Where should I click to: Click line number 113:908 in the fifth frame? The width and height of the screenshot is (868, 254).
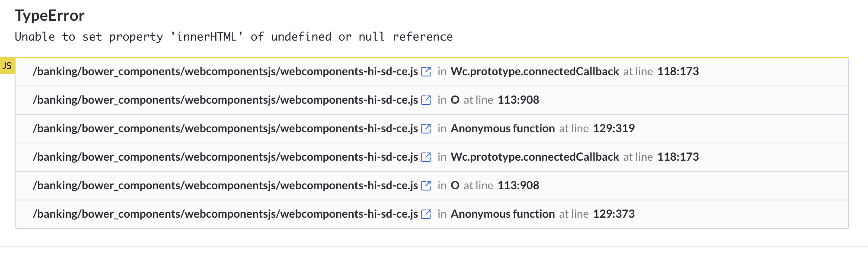pyautogui.click(x=518, y=185)
